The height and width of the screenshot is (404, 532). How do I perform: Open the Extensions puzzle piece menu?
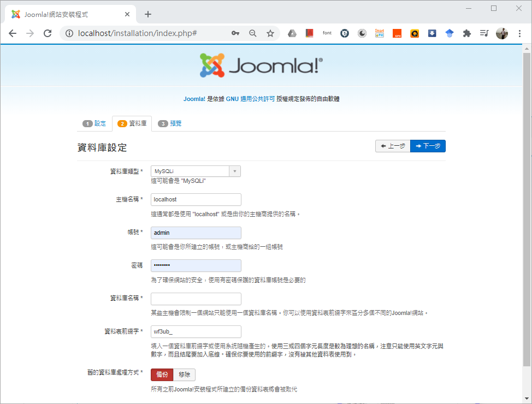[x=467, y=33]
